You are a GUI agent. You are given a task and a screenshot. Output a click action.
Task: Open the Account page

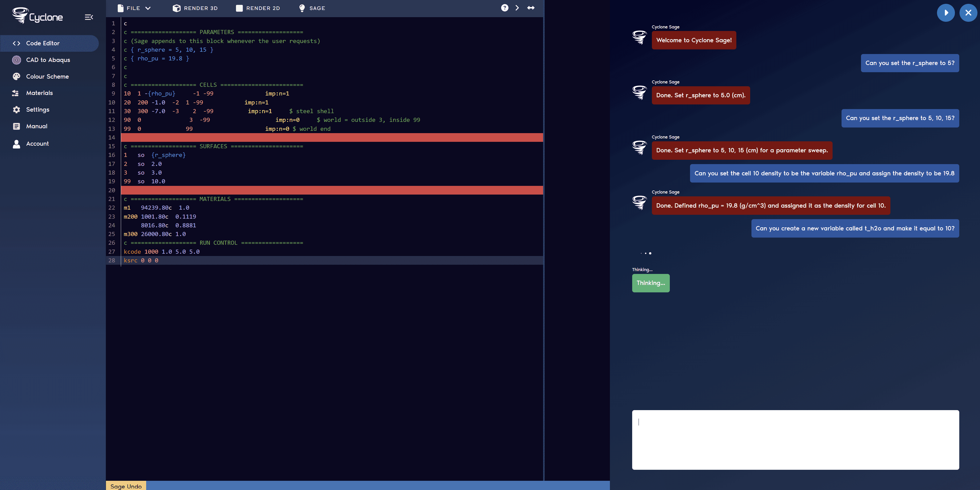tap(37, 144)
